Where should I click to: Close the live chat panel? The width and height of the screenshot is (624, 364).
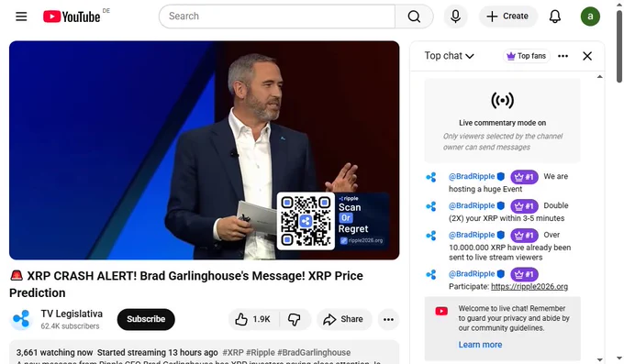tap(587, 56)
